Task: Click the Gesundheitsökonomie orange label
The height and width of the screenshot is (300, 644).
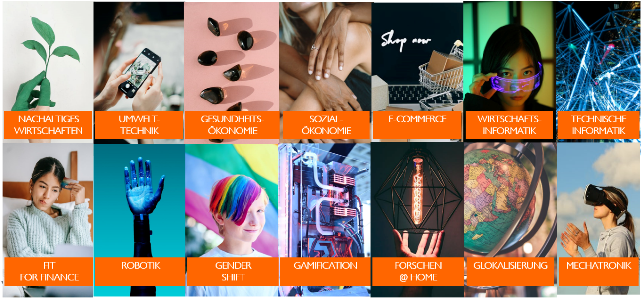Action: [233, 125]
